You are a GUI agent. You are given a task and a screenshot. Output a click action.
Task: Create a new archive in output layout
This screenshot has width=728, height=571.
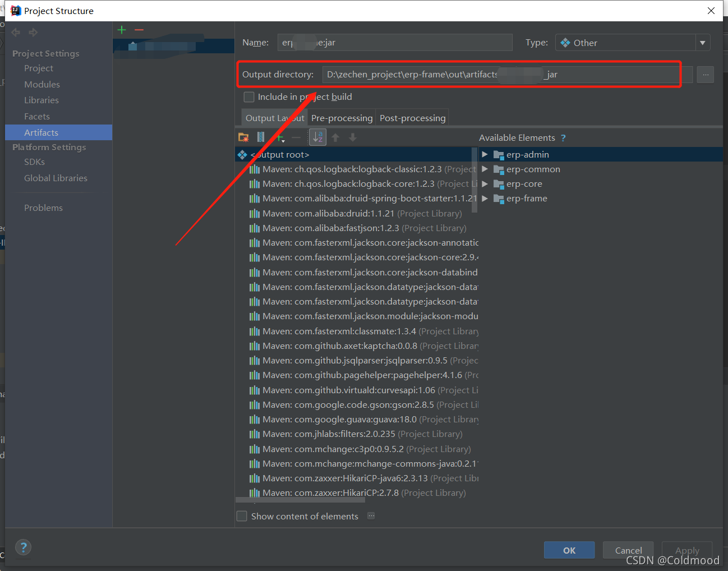261,137
